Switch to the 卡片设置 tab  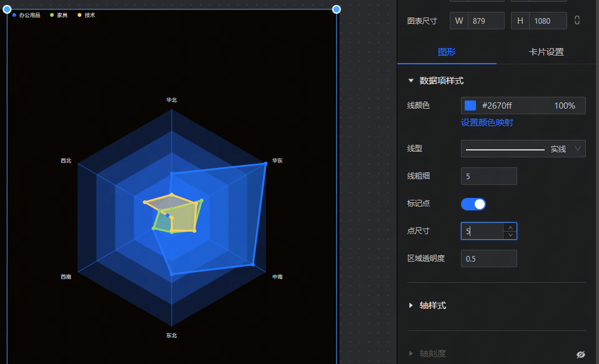546,52
